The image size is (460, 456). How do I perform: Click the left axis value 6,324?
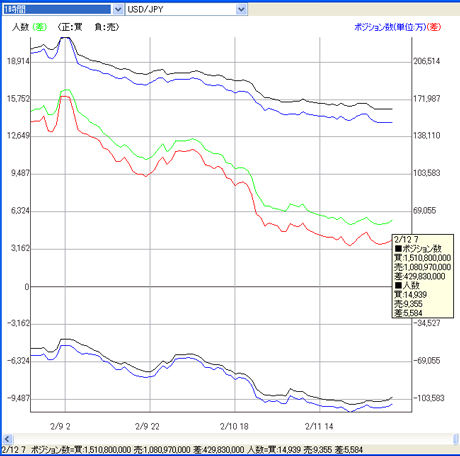[20, 211]
